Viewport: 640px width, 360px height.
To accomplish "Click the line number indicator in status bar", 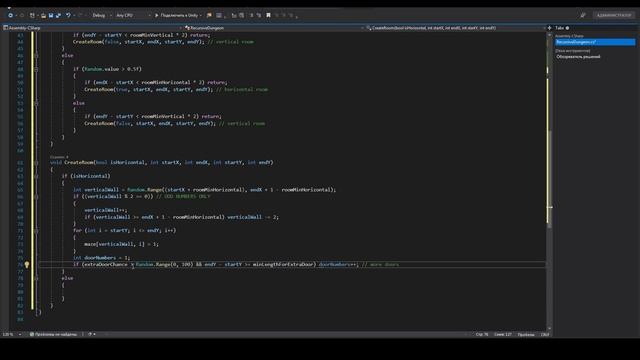I will coord(482,334).
